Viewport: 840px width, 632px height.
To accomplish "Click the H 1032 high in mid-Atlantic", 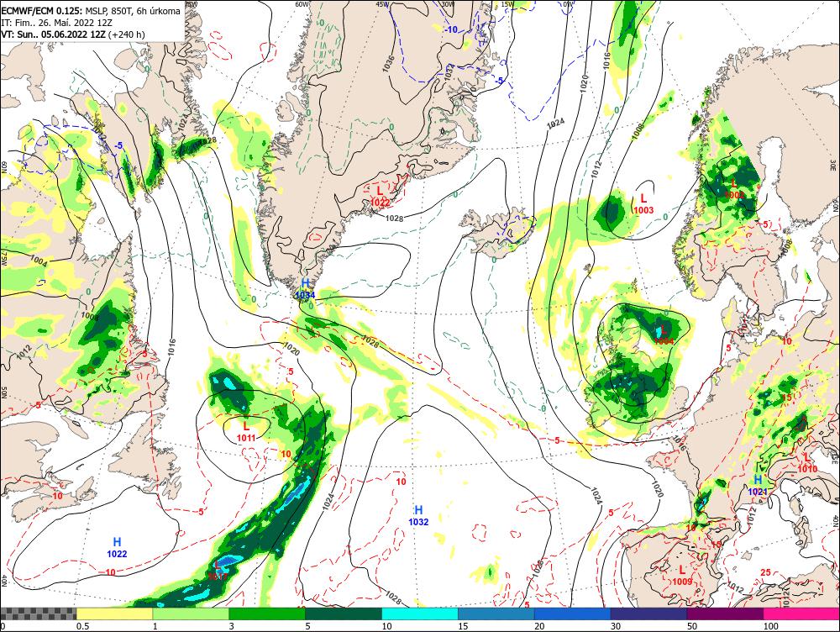I will [x=418, y=515].
